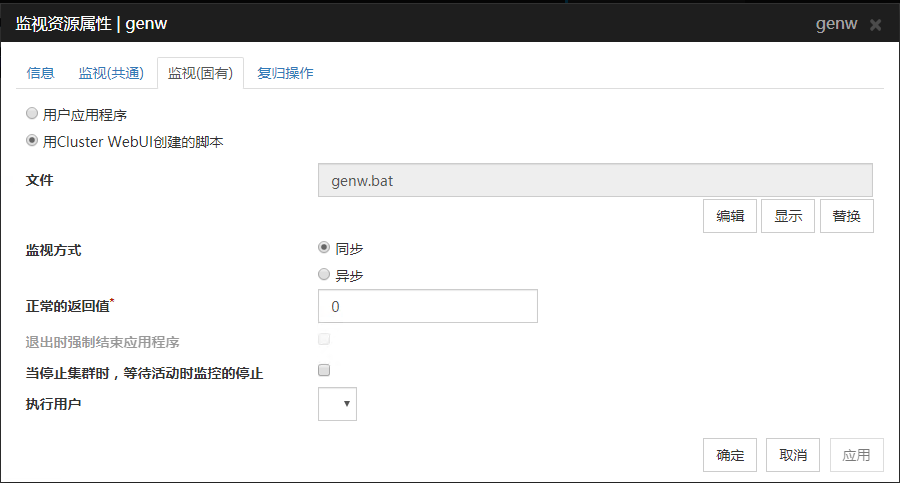Go to the 复归操作 tab
This screenshot has height=483, width=900.
[285, 73]
